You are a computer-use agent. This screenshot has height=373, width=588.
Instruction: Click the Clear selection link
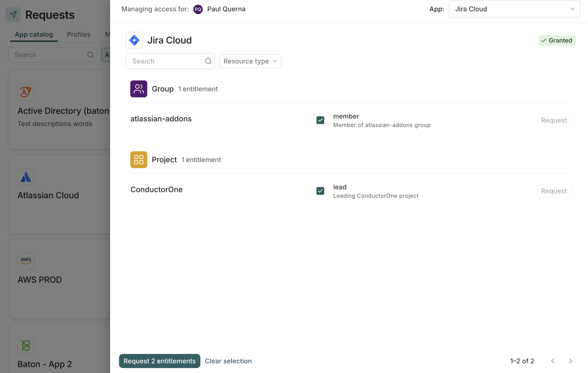click(228, 361)
